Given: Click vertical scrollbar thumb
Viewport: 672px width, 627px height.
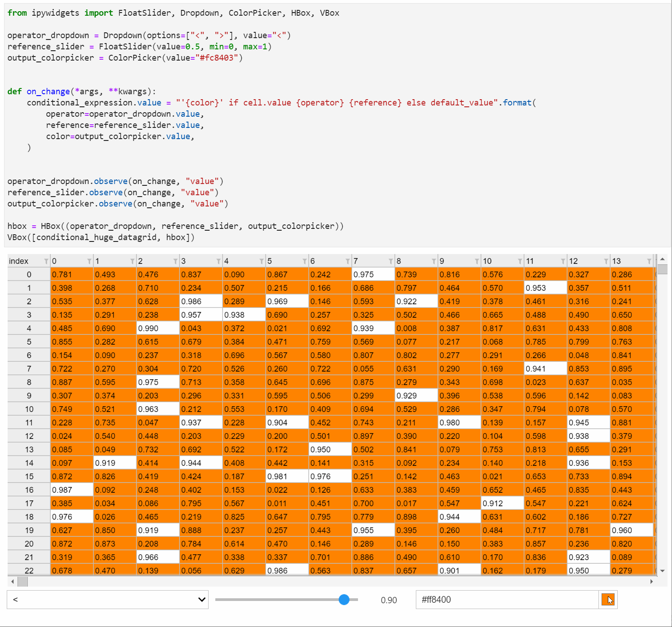Looking at the screenshot, I should click(x=662, y=269).
